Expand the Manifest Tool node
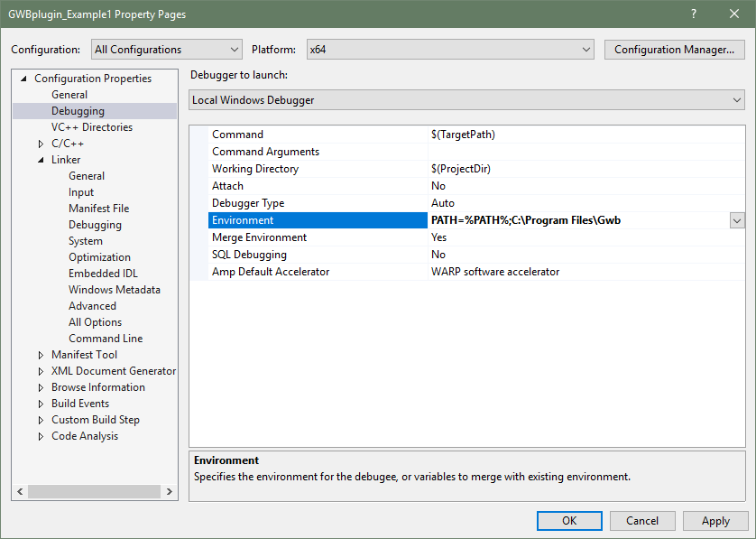The image size is (756, 539). click(41, 355)
